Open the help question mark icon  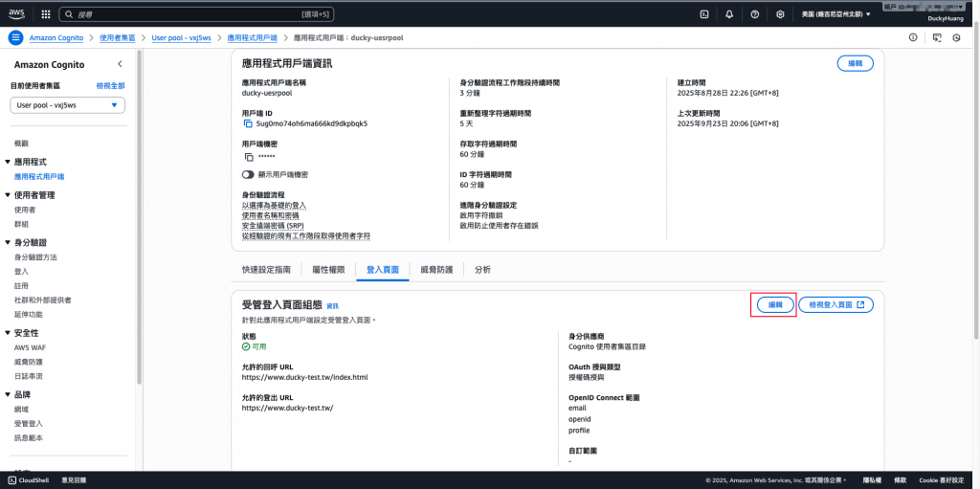(754, 13)
